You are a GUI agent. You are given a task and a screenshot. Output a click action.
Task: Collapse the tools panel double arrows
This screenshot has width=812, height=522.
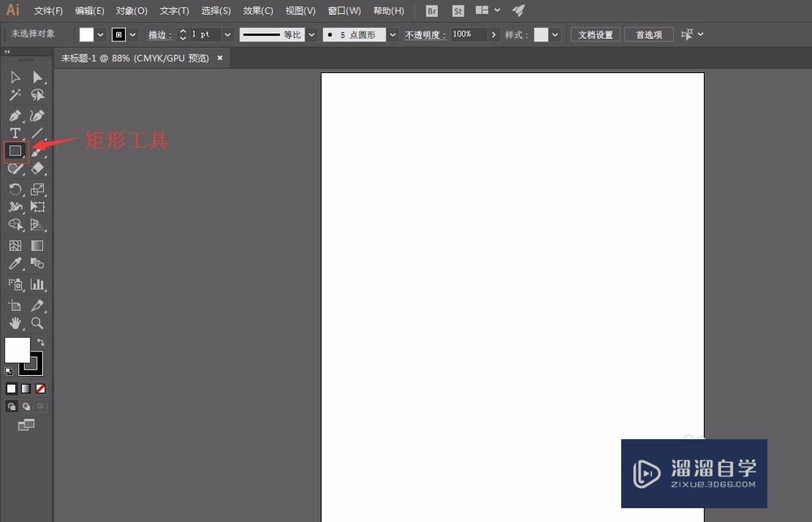click(6, 52)
